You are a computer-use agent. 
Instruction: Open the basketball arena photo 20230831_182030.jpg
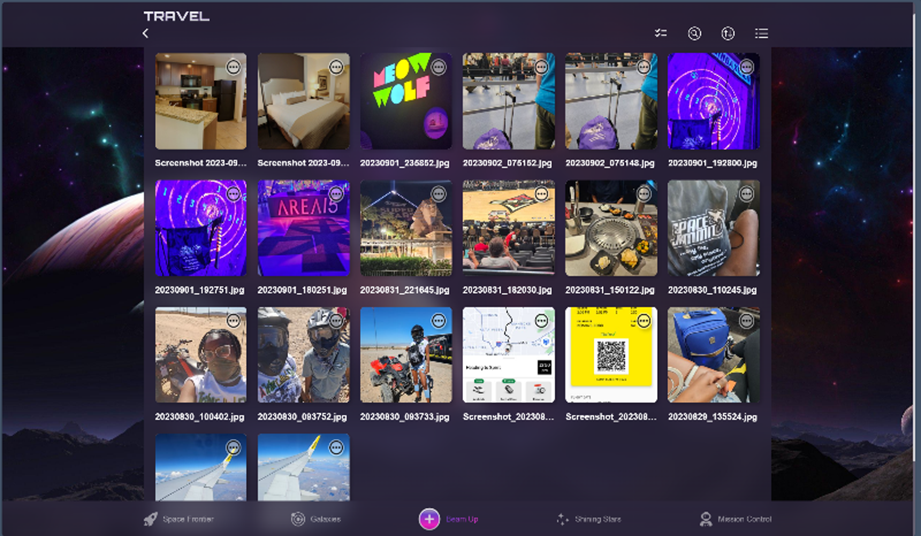[508, 229]
